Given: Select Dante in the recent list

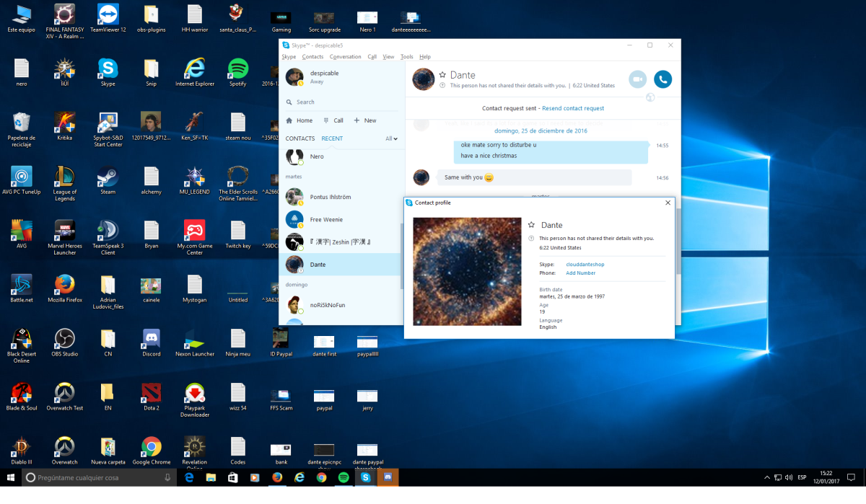Looking at the screenshot, I should click(340, 264).
